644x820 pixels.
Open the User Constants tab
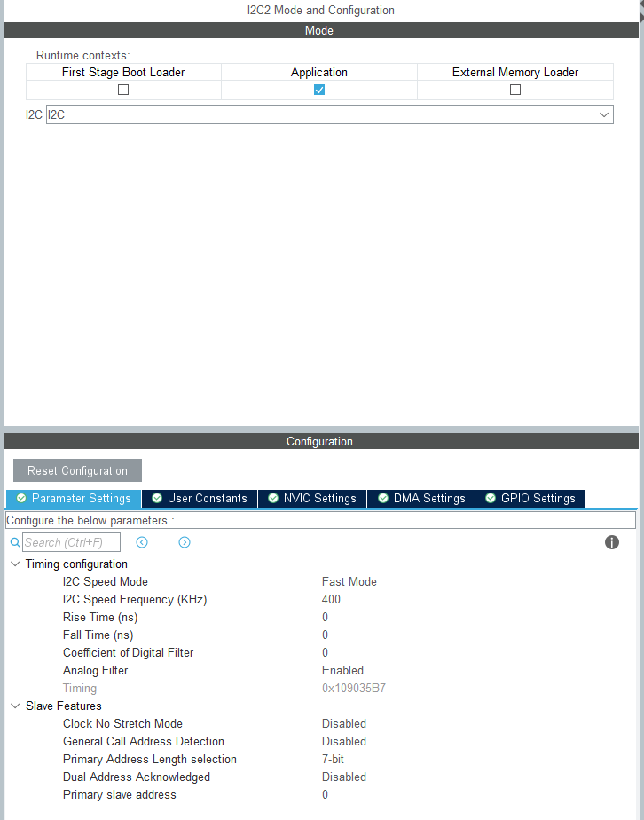pos(200,499)
